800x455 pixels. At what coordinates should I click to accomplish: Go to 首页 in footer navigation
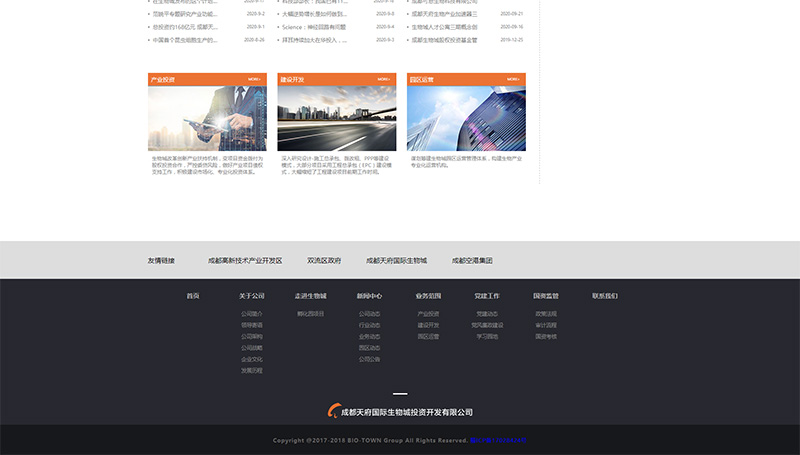click(x=193, y=296)
